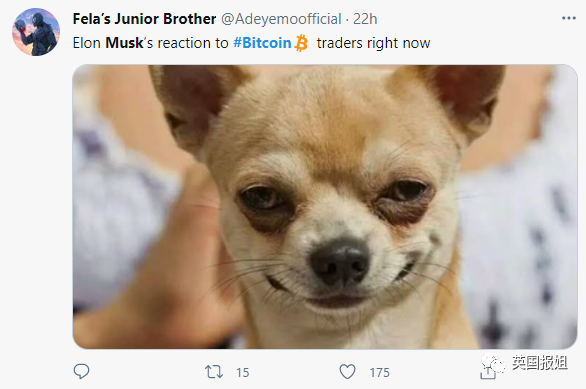Viewport: 586px width, 389px height.
Task: Enlarge the smirking chihuahua photo
Action: click(325, 207)
